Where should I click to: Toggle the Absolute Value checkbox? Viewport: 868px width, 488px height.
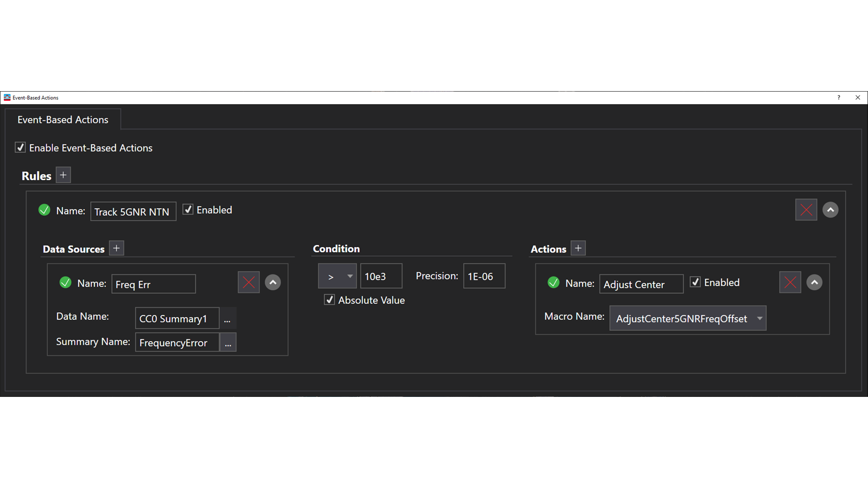point(329,299)
